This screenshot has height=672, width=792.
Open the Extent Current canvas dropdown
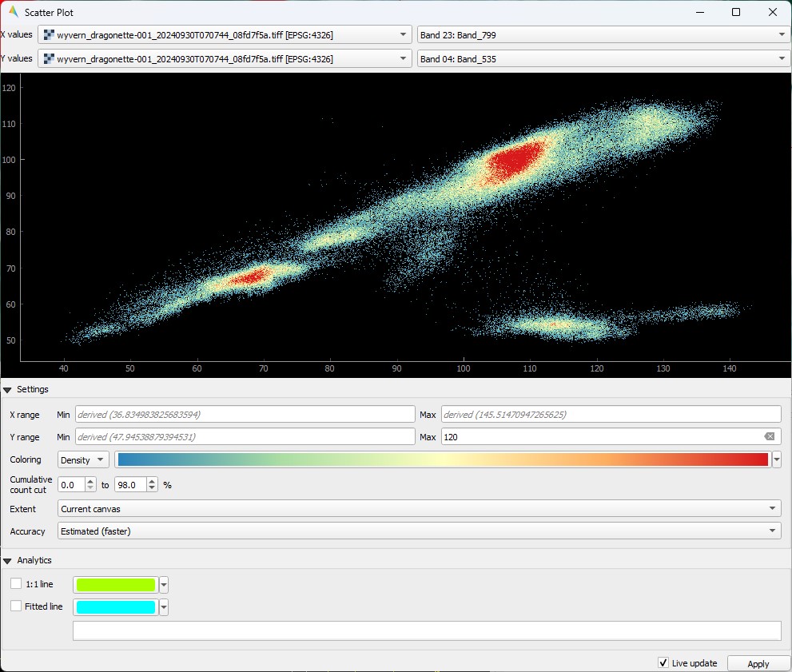tap(420, 509)
